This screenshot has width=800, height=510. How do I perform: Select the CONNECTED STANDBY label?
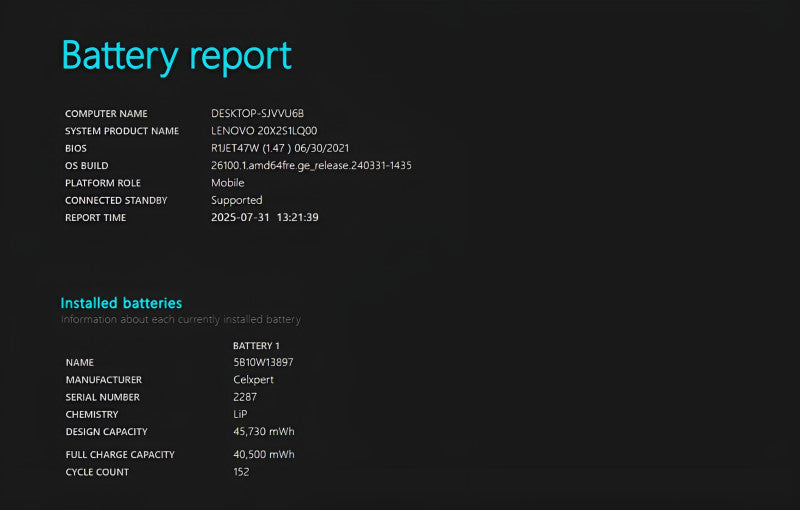(x=116, y=200)
